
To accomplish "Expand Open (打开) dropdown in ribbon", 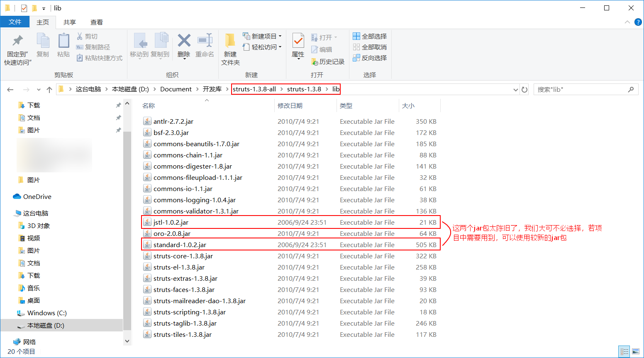I will (336, 37).
